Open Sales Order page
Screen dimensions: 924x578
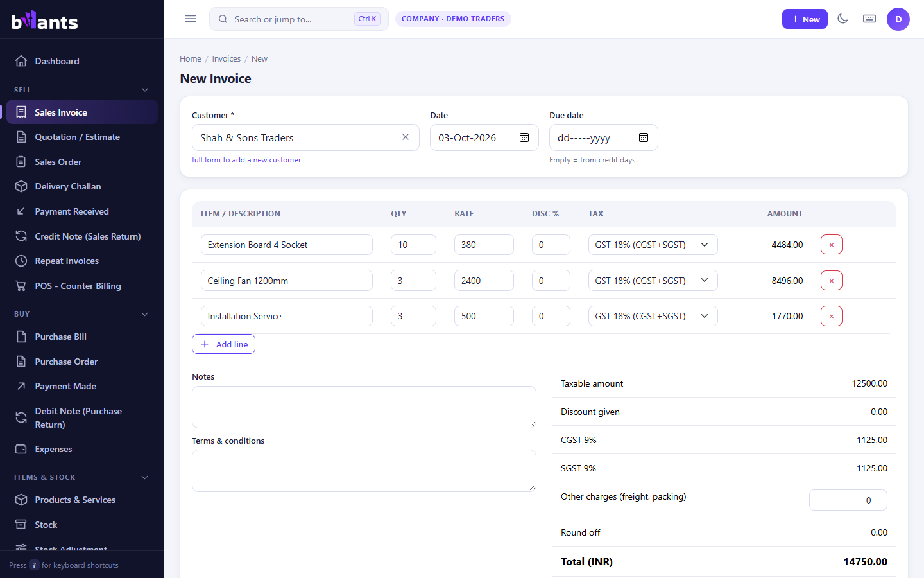82,162
